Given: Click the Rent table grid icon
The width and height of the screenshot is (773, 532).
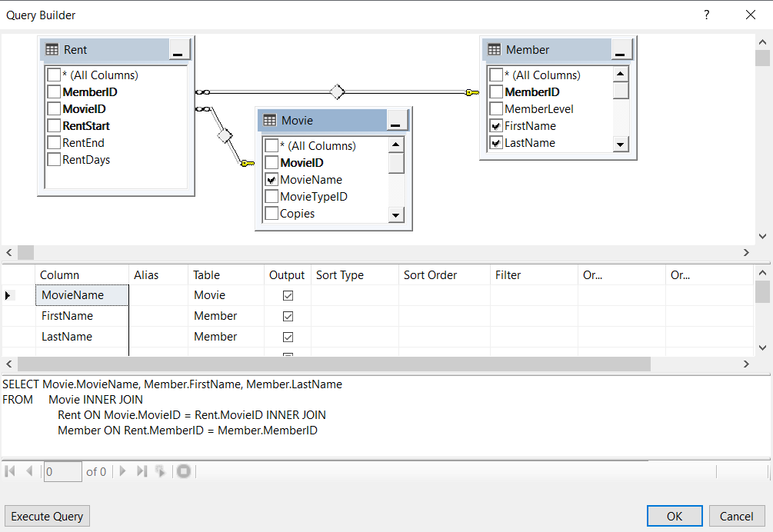Looking at the screenshot, I should click(x=52, y=50).
